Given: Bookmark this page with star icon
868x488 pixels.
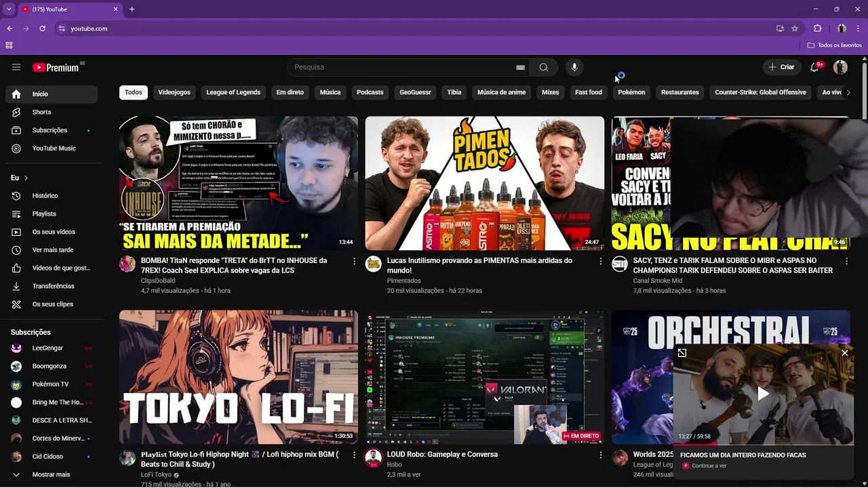Looking at the screenshot, I should [x=795, y=28].
